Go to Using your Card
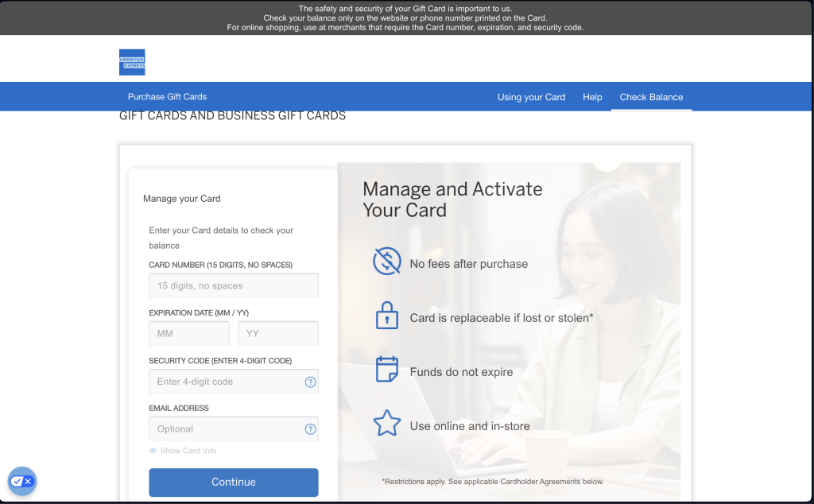Viewport: 814px width, 504px height. 531,97
